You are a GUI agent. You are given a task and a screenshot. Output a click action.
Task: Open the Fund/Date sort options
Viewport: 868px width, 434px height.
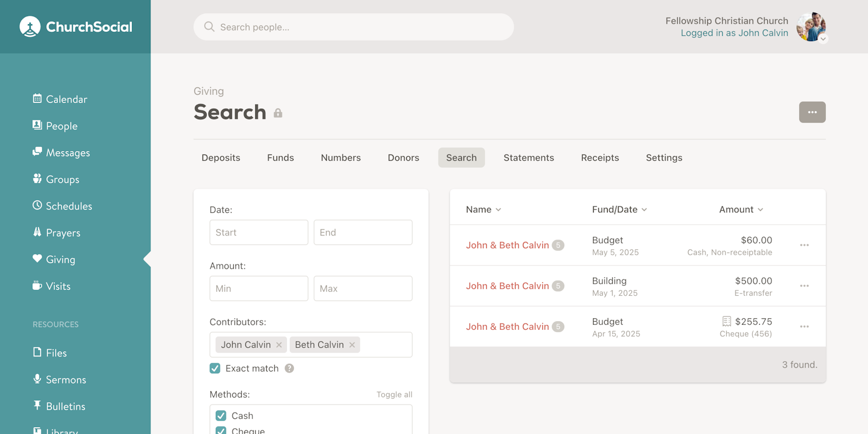click(645, 209)
